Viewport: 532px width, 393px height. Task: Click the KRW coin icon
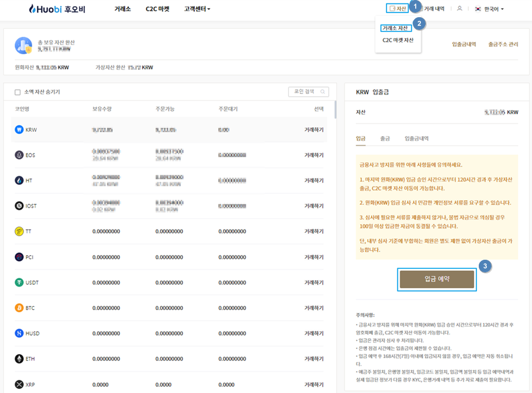coord(19,129)
